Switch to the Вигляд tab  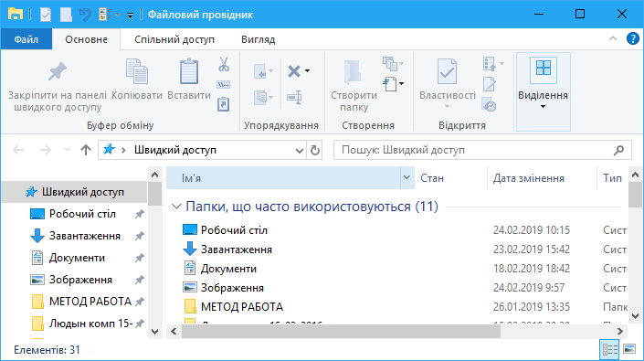258,39
